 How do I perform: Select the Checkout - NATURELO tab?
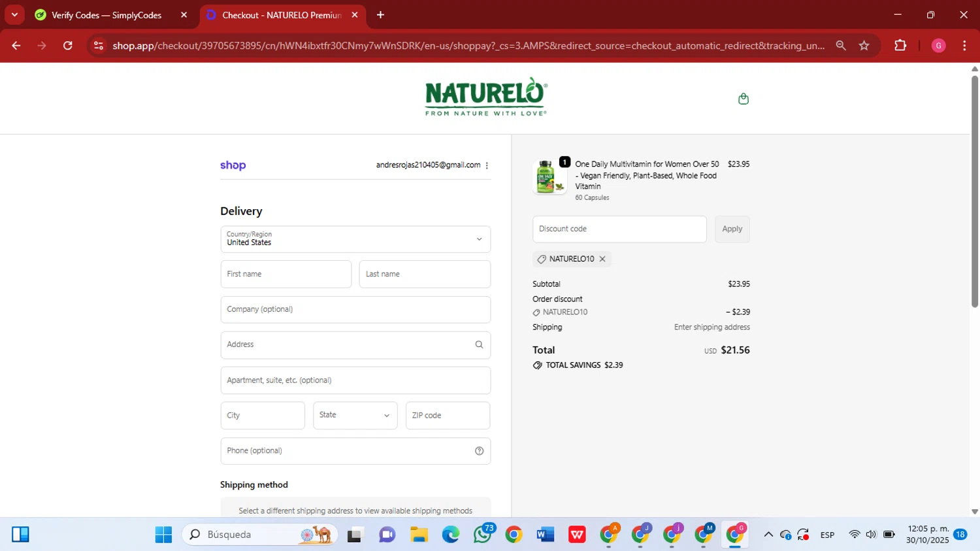[x=281, y=15]
